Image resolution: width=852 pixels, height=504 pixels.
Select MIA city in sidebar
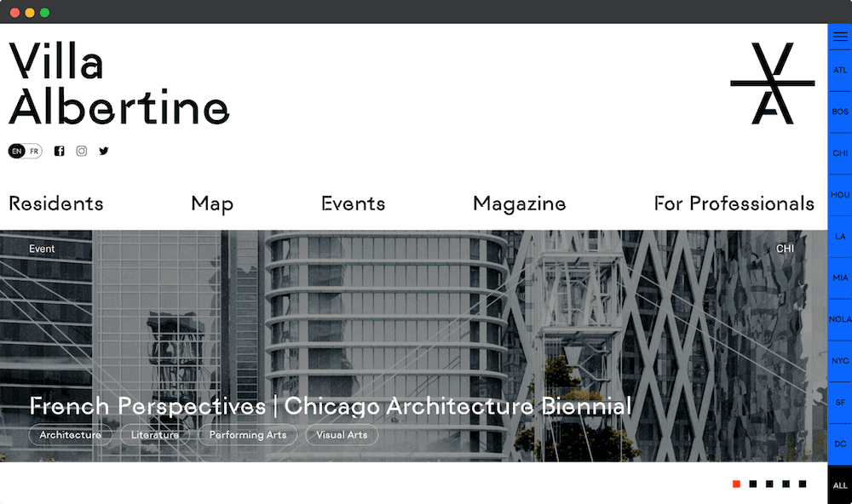coord(840,278)
